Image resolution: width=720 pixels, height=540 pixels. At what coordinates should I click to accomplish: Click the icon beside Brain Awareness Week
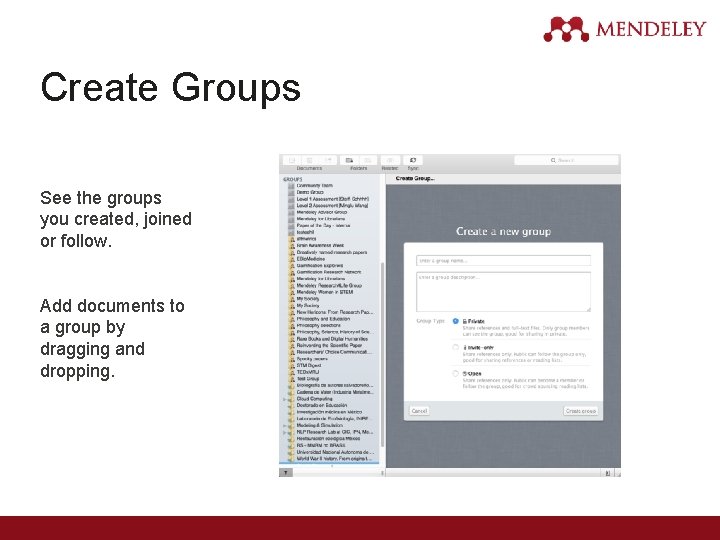(x=292, y=246)
